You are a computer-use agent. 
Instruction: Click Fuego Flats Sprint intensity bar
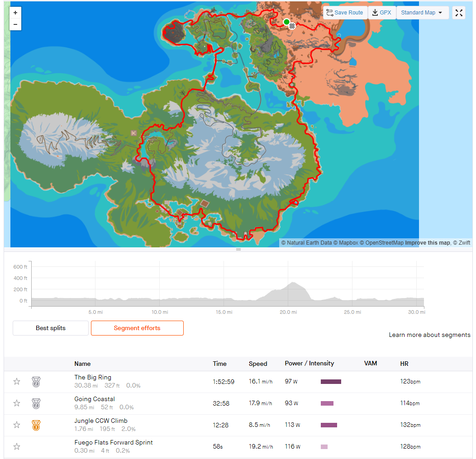pos(324,447)
